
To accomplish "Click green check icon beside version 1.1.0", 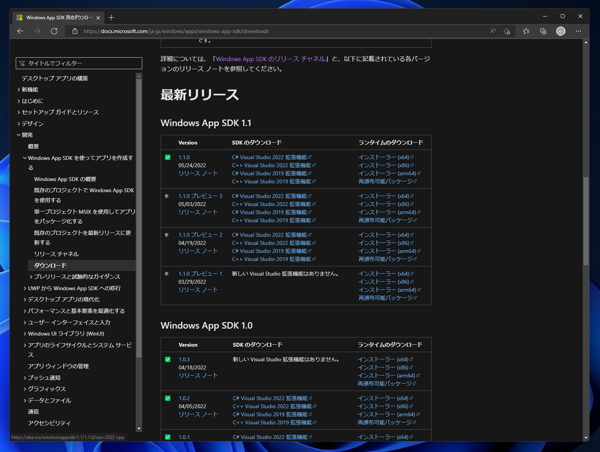I will [x=168, y=157].
